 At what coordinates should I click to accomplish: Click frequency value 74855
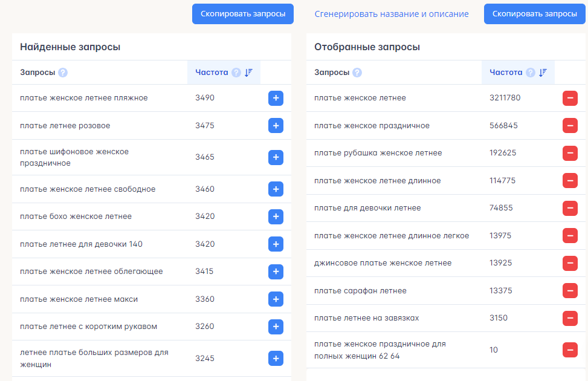[x=501, y=207]
